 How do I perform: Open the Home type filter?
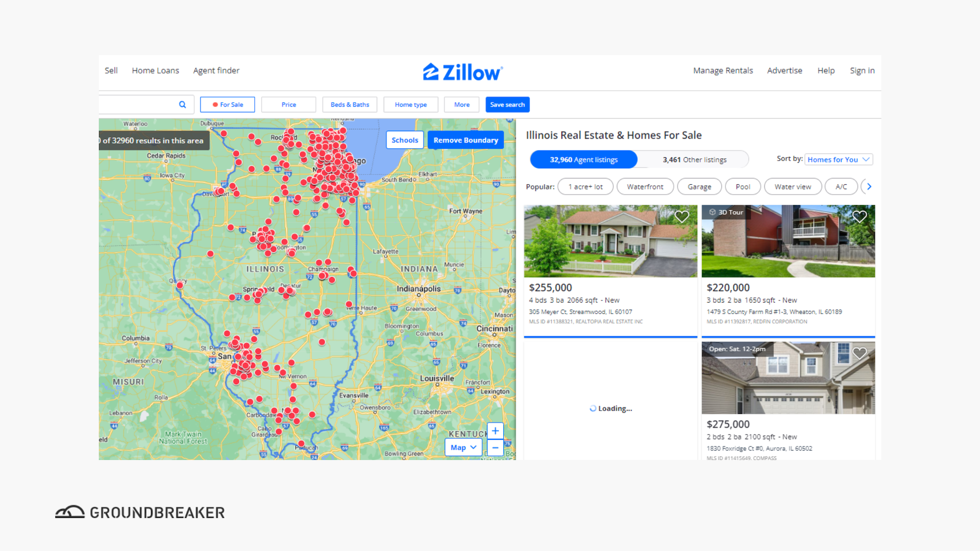(x=411, y=105)
